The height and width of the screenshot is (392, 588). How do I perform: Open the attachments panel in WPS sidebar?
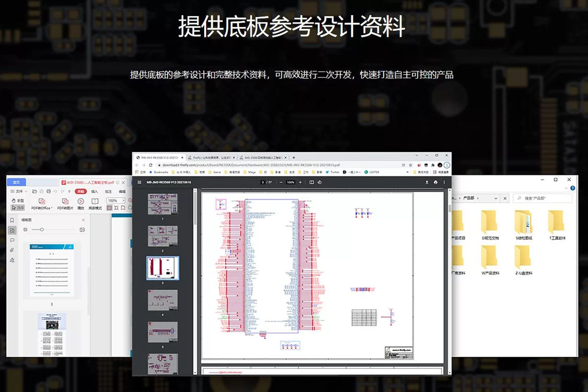[x=12, y=250]
